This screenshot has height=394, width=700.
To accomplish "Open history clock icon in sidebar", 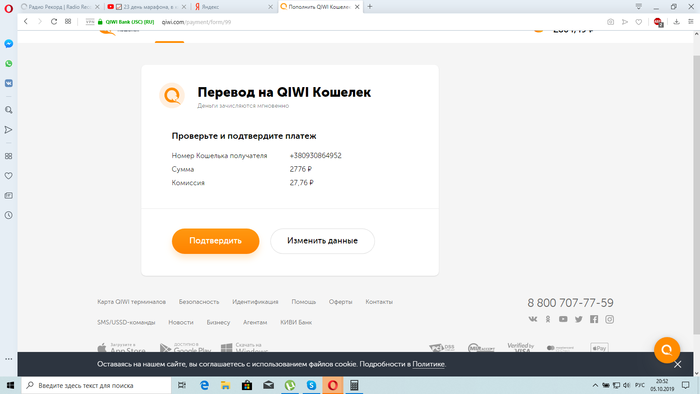I will [x=8, y=215].
